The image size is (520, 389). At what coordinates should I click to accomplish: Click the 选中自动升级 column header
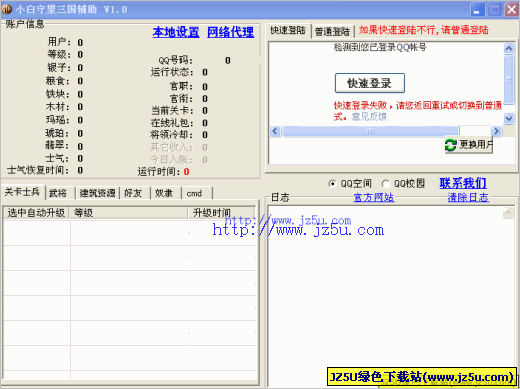pyautogui.click(x=36, y=213)
